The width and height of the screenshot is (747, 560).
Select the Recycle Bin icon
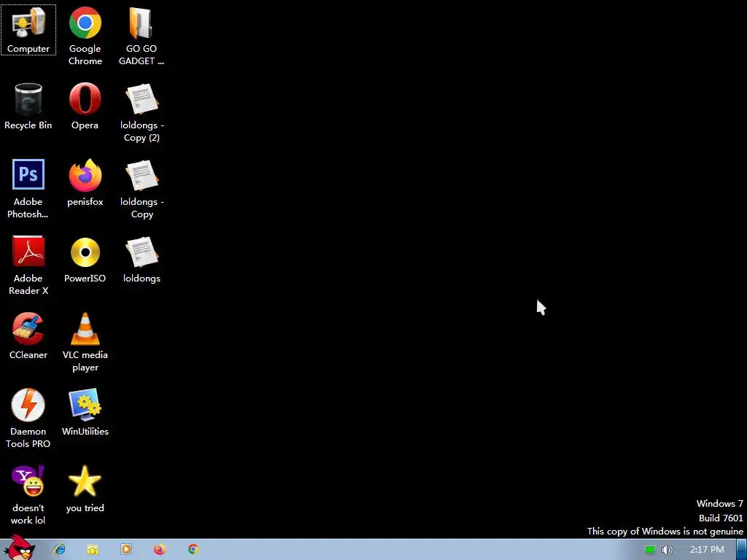[x=28, y=106]
